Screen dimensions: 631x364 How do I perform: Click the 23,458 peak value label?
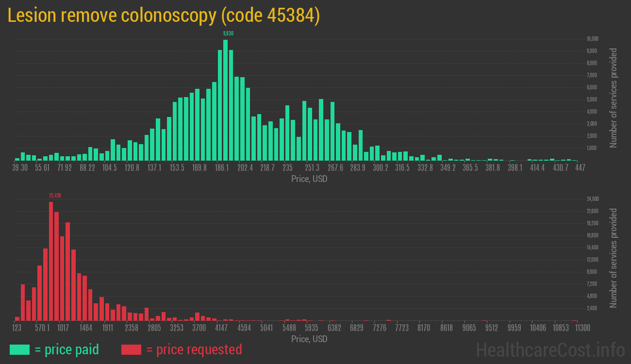pyautogui.click(x=55, y=196)
